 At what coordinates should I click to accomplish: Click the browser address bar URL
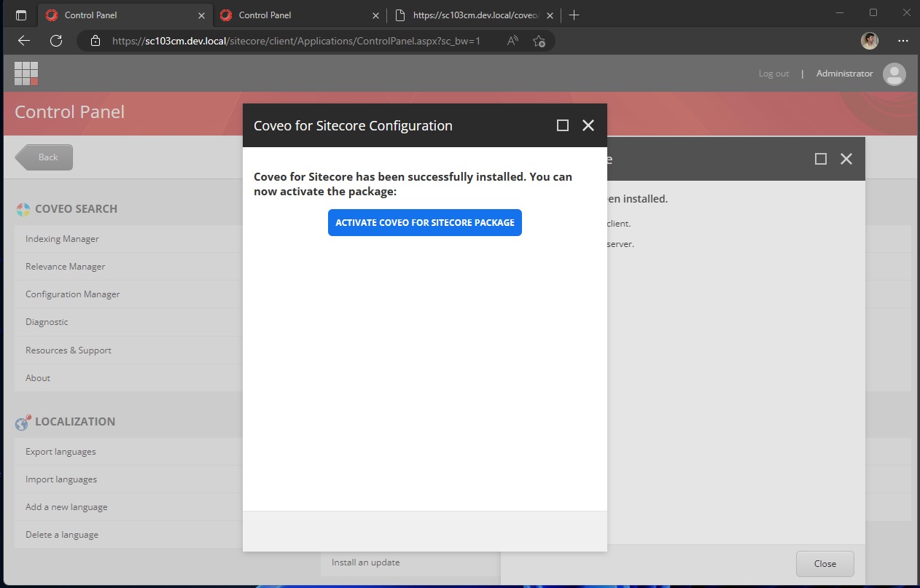[x=296, y=41]
